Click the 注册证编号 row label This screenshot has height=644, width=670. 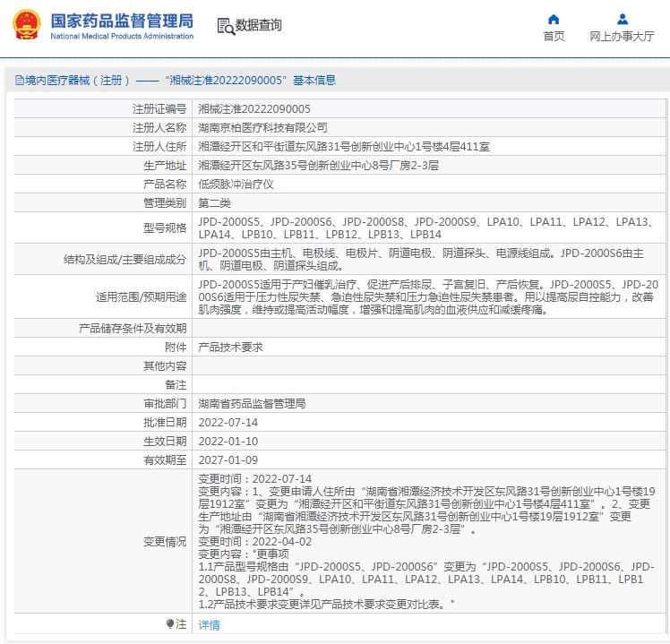[x=159, y=109]
